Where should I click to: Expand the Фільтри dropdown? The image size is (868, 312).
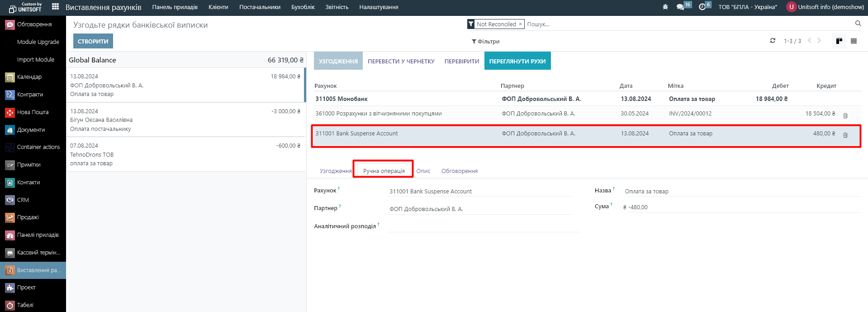(x=485, y=42)
